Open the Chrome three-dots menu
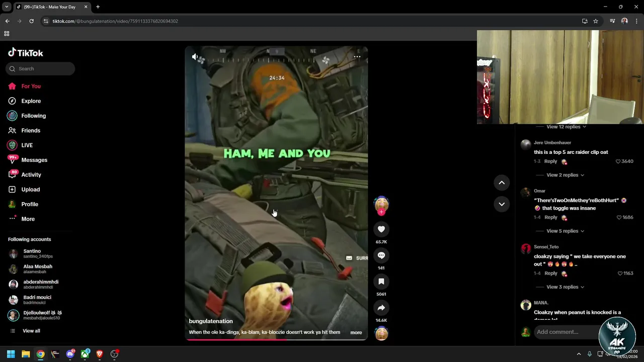The width and height of the screenshot is (644, 362). pos(636,21)
